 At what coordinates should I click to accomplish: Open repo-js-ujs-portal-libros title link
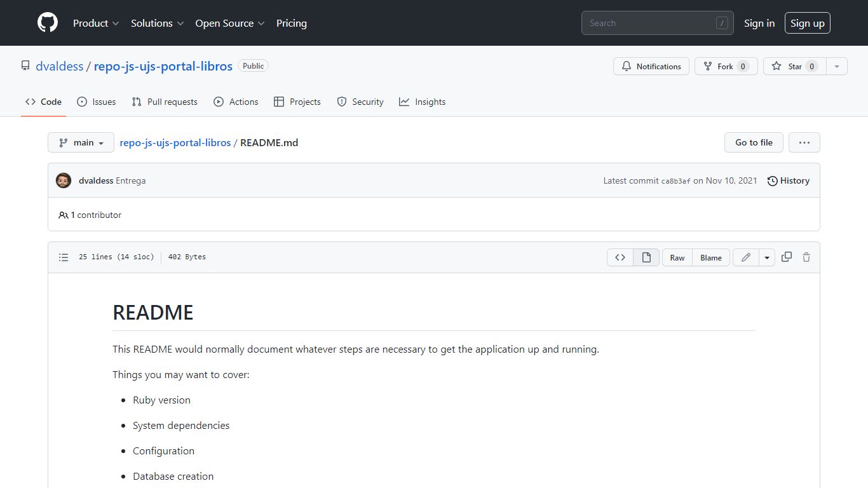(x=163, y=66)
